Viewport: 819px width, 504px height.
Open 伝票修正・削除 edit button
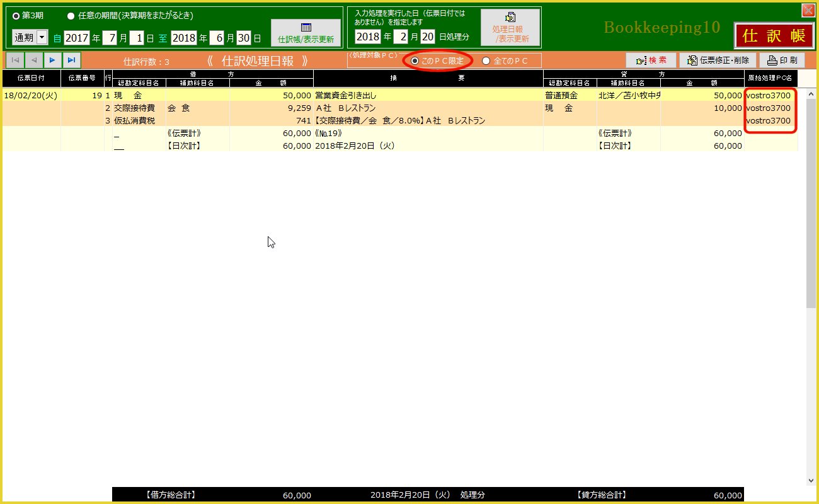(x=718, y=60)
